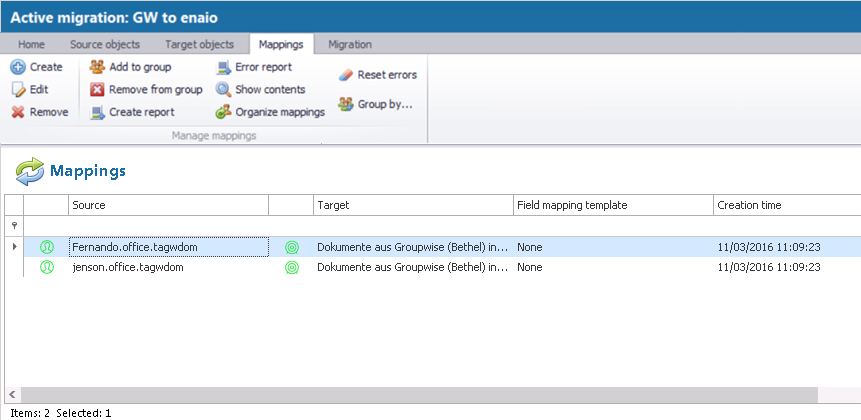Click the Source column header
The height and width of the screenshot is (420, 861).
[x=167, y=205]
